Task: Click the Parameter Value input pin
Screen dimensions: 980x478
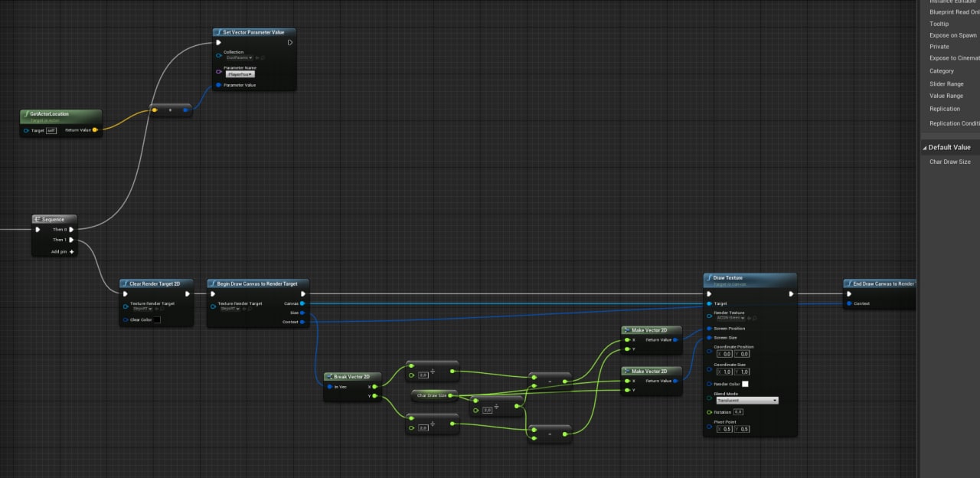Action: [219, 85]
